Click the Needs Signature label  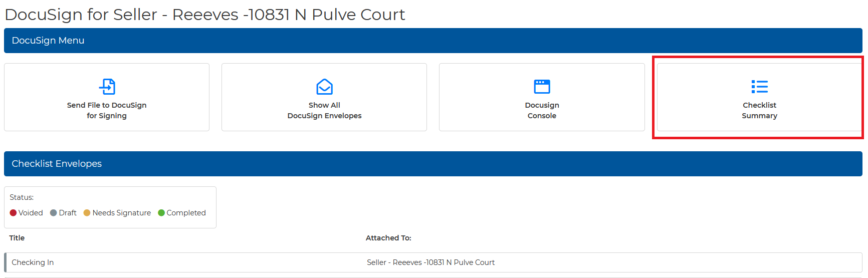(x=122, y=213)
